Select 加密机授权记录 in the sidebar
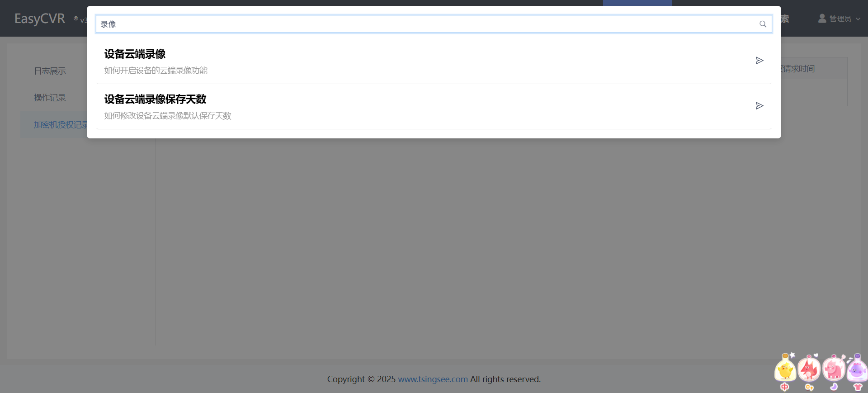868x393 pixels. (x=60, y=125)
